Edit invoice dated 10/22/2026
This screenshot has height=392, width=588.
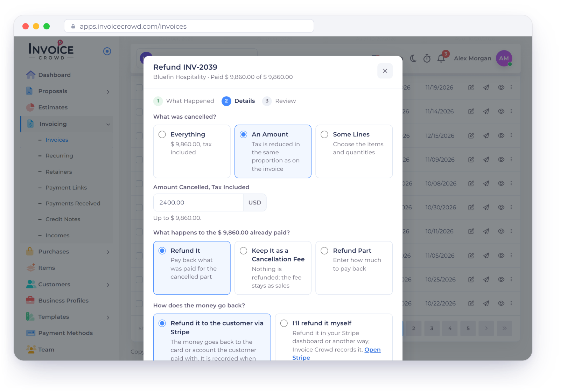[471, 303]
